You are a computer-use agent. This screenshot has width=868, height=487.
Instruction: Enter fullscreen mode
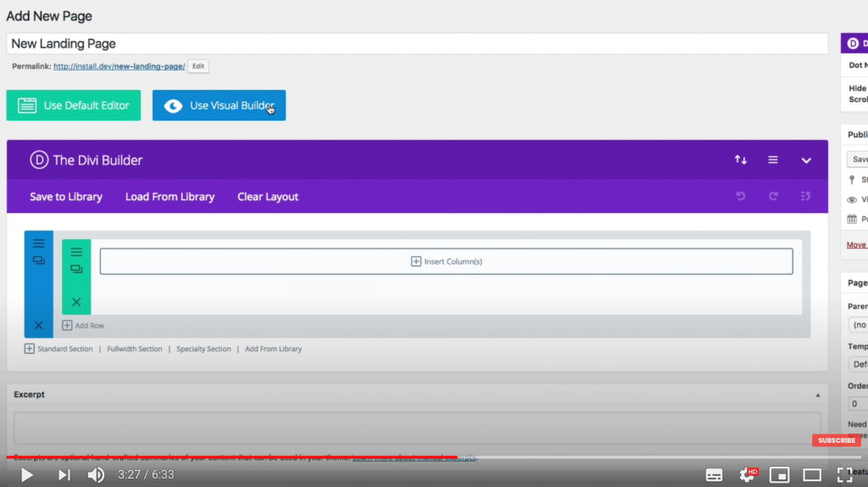pyautogui.click(x=844, y=475)
